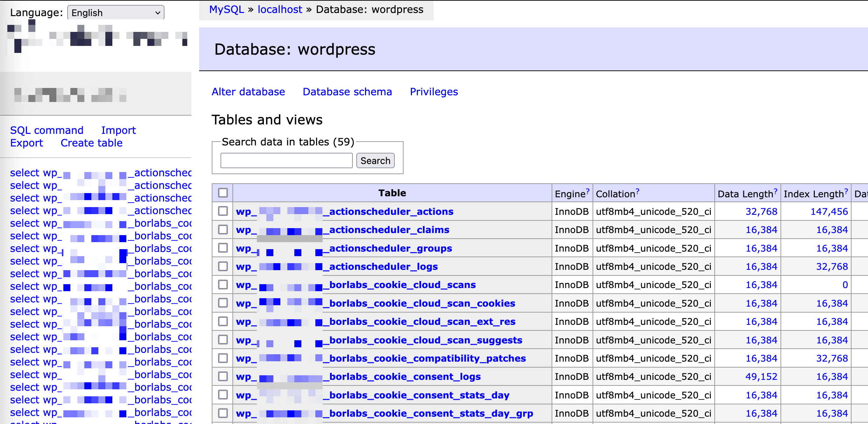Check the actionscheduler_groups table row checkbox
868x424 pixels.
point(223,248)
